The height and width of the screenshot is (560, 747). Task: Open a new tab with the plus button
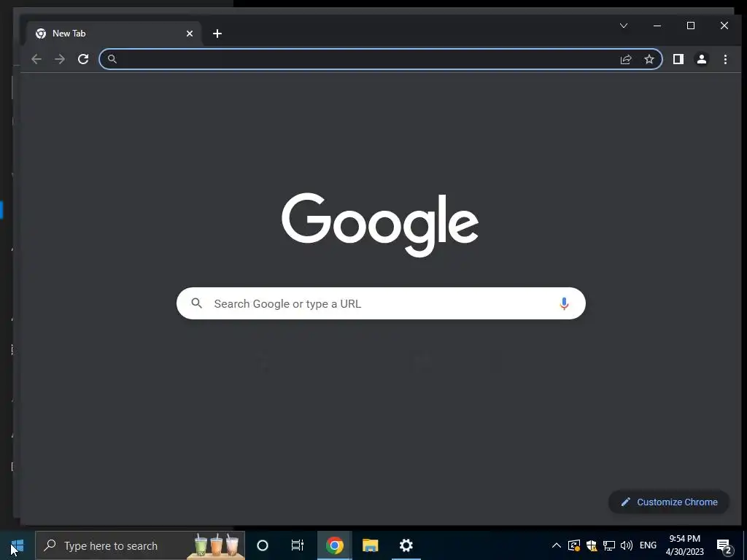click(x=217, y=34)
